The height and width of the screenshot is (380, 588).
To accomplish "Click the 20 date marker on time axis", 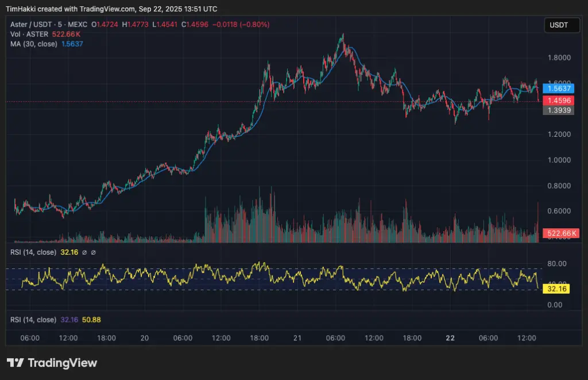I will pyautogui.click(x=145, y=339).
